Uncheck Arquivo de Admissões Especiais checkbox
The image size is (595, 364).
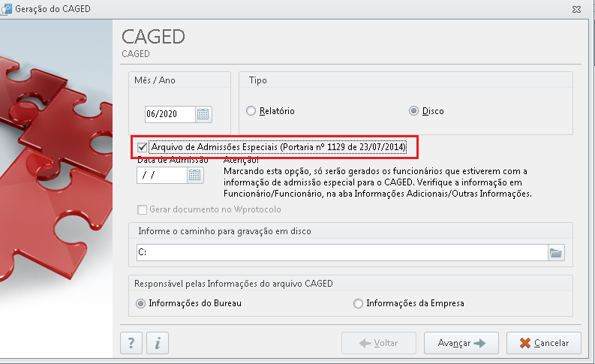(x=143, y=147)
